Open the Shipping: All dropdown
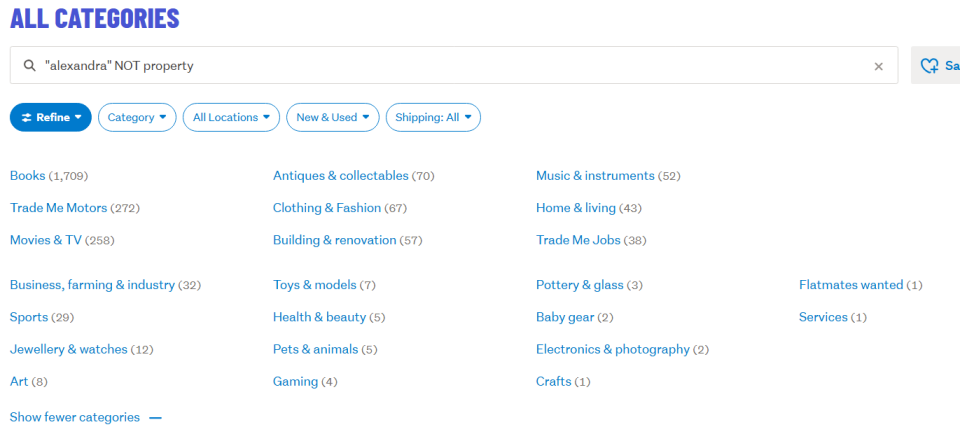960x448 pixels. [x=433, y=117]
